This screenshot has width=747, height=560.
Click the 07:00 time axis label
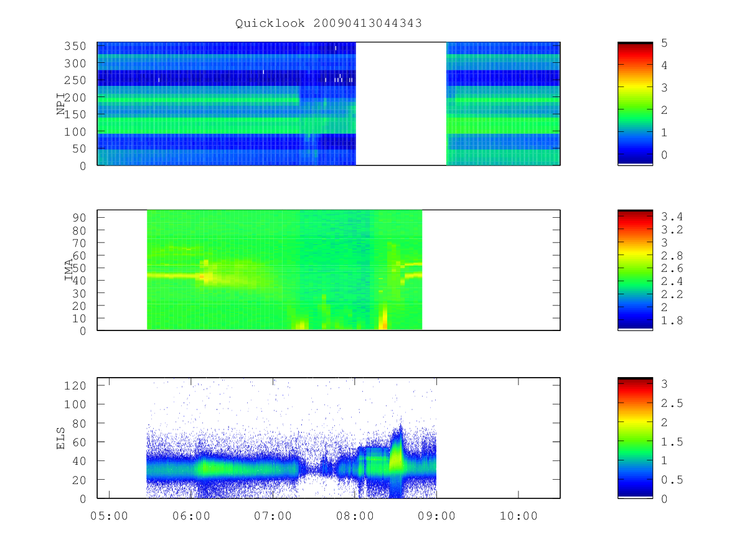coord(273,516)
